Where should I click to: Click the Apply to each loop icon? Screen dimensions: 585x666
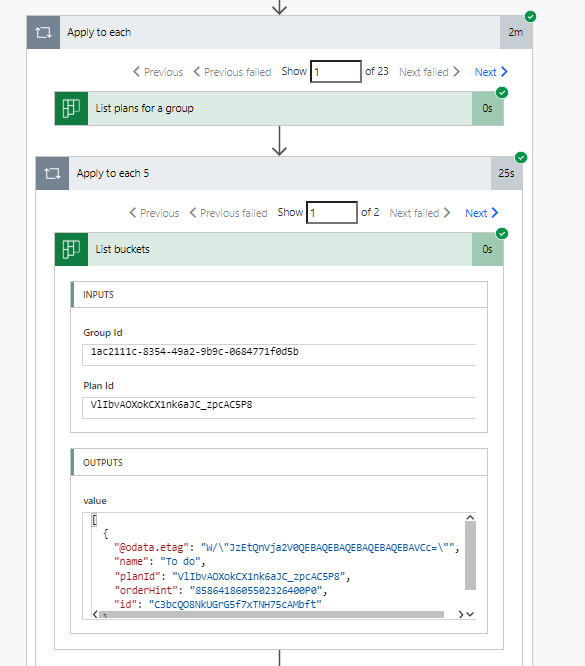pyautogui.click(x=43, y=32)
